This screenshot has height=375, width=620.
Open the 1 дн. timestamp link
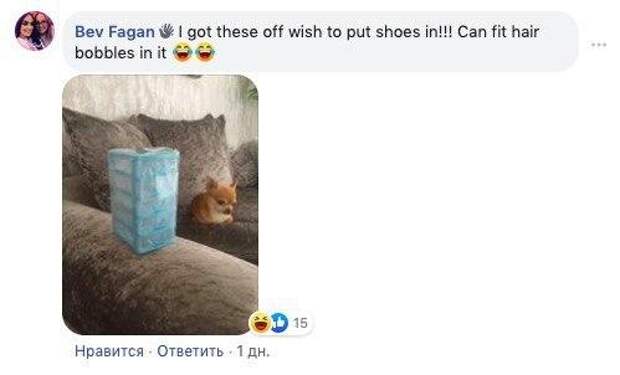253,351
